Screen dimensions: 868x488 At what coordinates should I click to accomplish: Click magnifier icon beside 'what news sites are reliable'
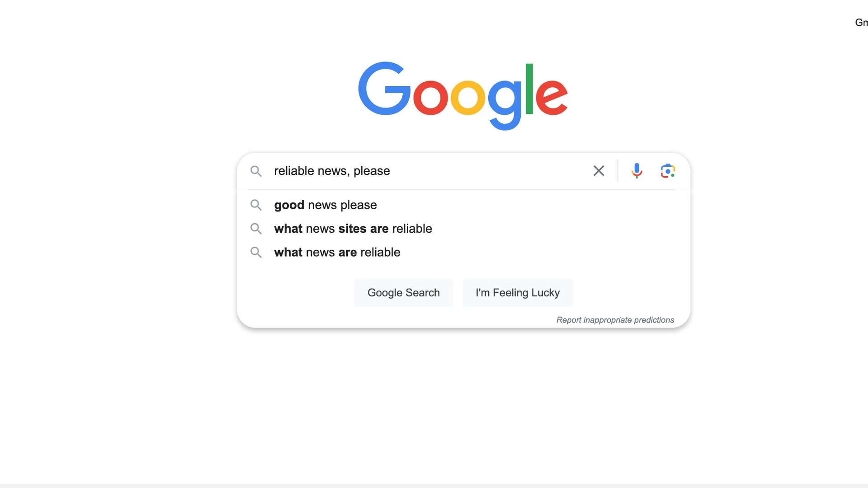tap(256, 229)
